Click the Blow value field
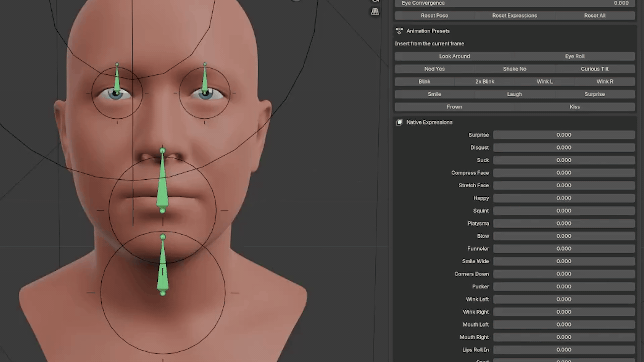This screenshot has width=644, height=362. (564, 236)
